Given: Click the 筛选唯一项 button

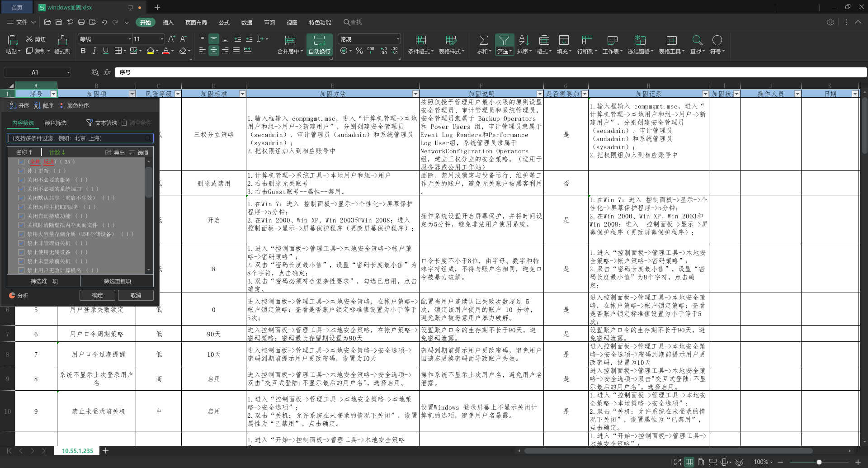Looking at the screenshot, I should pos(44,281).
